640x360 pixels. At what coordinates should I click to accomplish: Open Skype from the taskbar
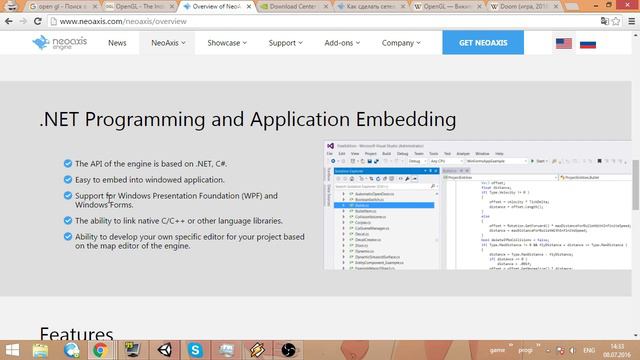[x=195, y=350]
